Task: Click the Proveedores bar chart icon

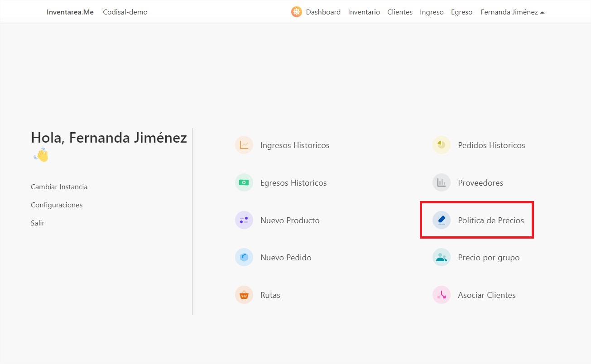Action: click(441, 182)
